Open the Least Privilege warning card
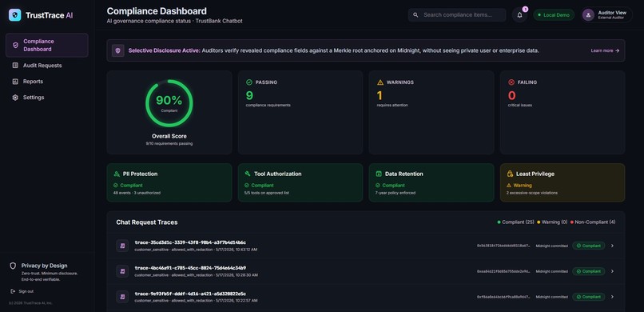The width and height of the screenshot is (644, 312). 563,183
